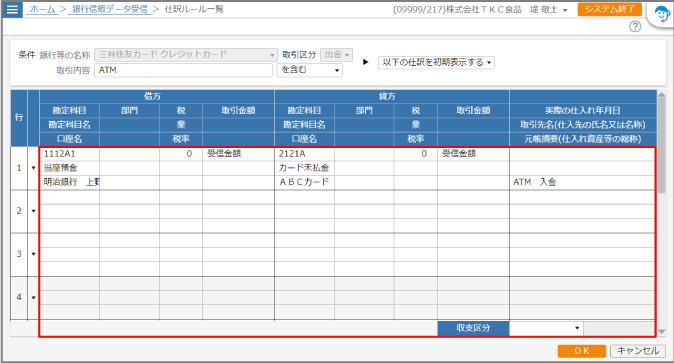Screen dimensions: 674x363
Task: Open the 銀行等の名称 combo box
Action: tap(186, 55)
